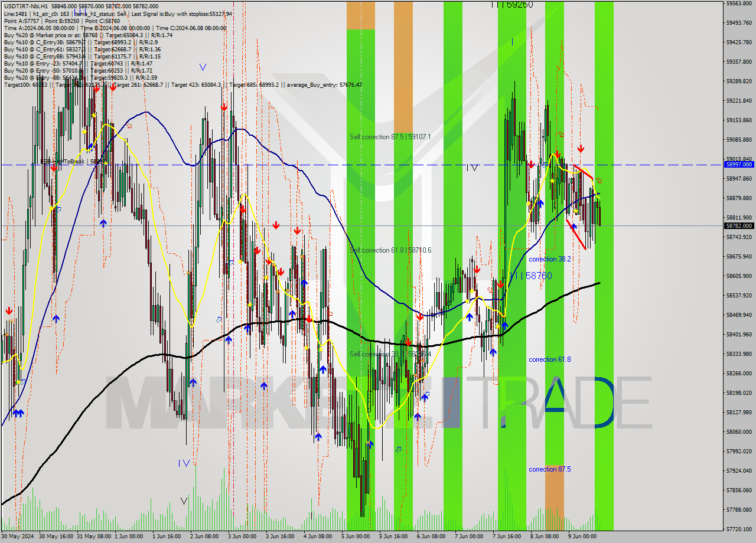This screenshot has width=756, height=543.
Task: Click price axis value 59357.800
Action: (739, 61)
